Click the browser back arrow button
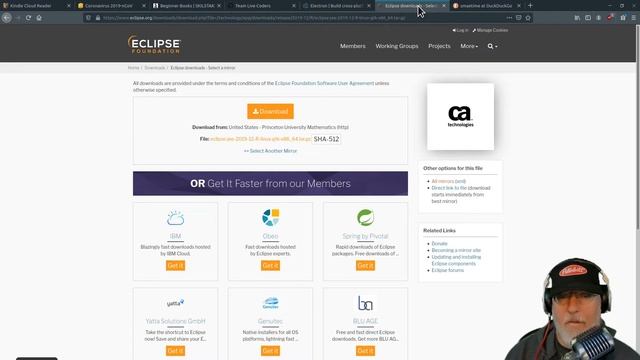 pyautogui.click(x=7, y=18)
